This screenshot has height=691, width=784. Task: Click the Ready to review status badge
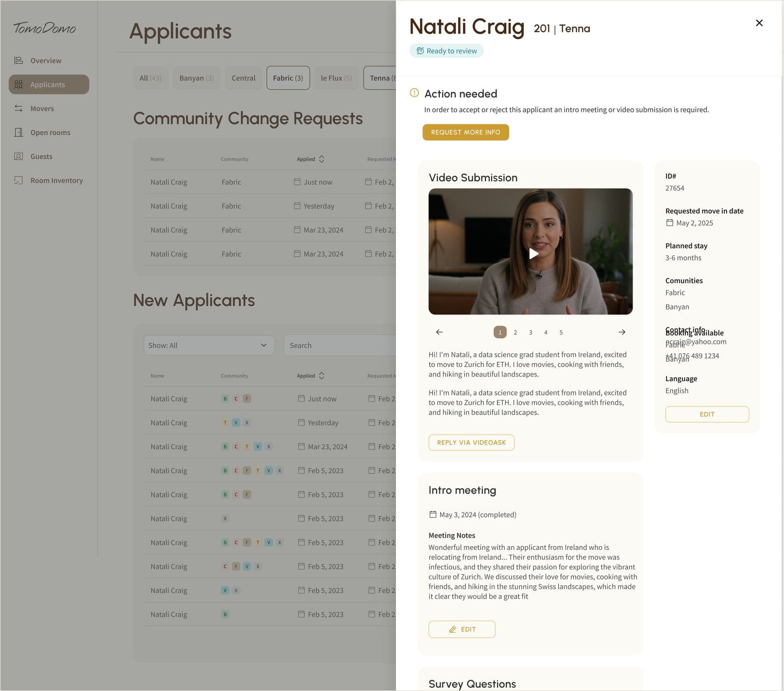[x=446, y=50]
